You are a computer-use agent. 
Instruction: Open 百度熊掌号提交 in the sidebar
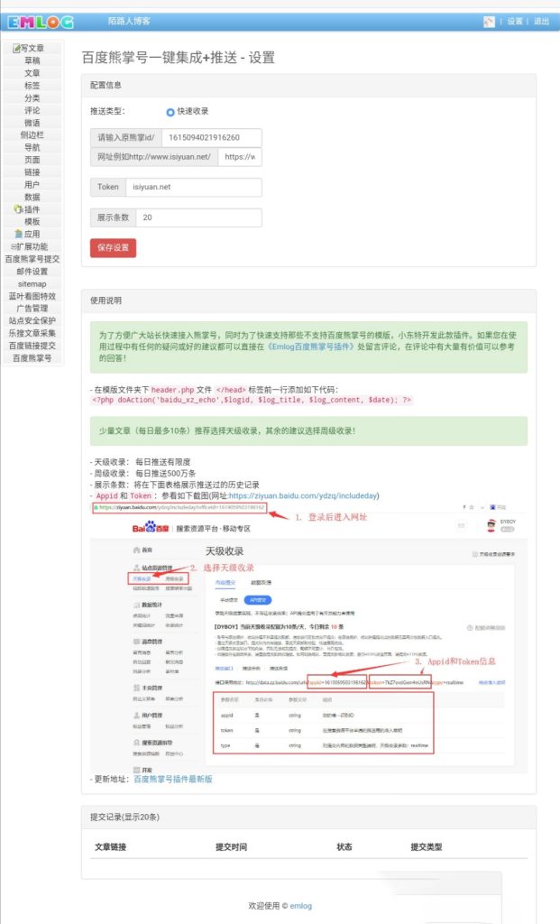click(x=32, y=258)
